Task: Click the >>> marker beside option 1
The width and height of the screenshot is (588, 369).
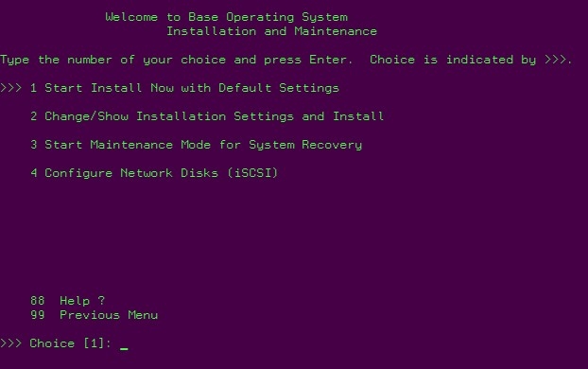Action: (11, 88)
